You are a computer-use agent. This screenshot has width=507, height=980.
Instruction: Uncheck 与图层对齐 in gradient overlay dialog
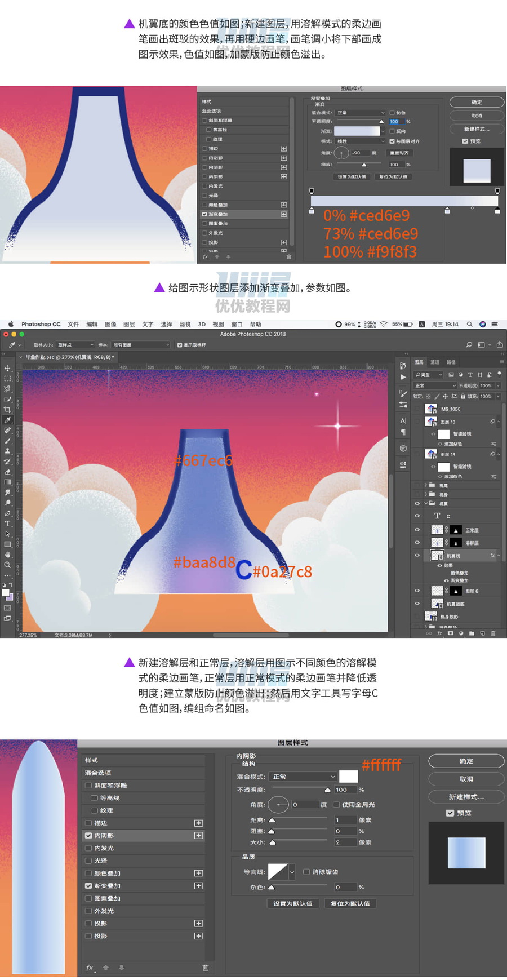click(x=392, y=141)
